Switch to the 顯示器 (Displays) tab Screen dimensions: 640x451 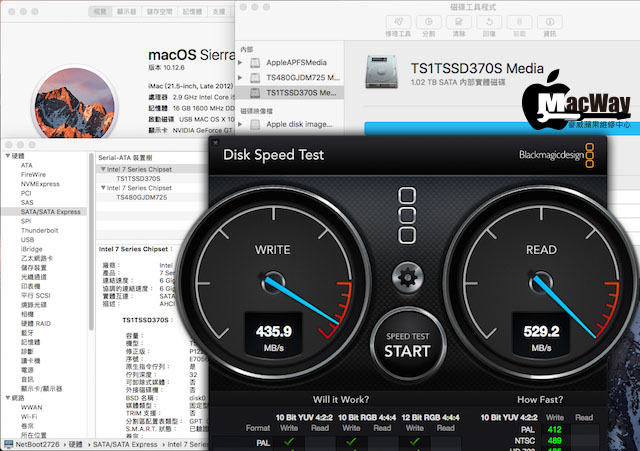click(x=127, y=11)
